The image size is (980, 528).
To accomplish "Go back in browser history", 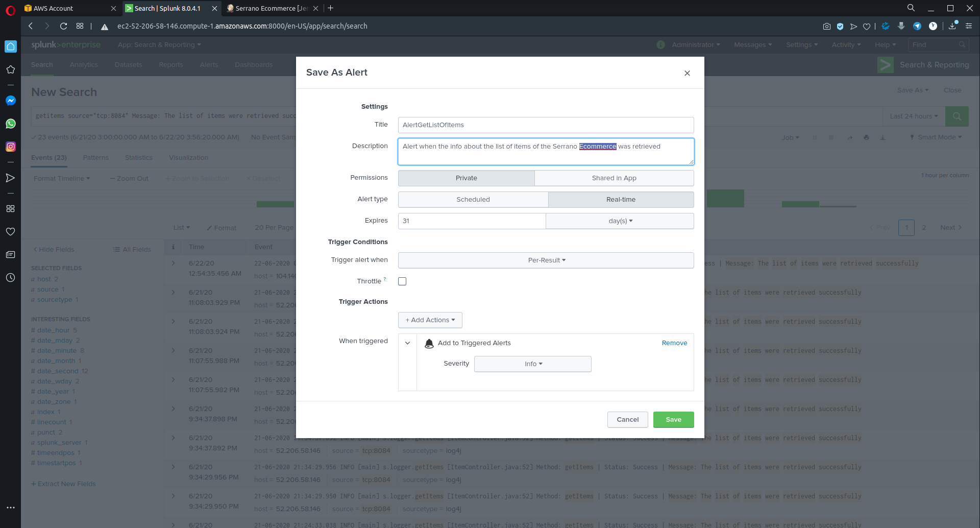I will coord(31,26).
